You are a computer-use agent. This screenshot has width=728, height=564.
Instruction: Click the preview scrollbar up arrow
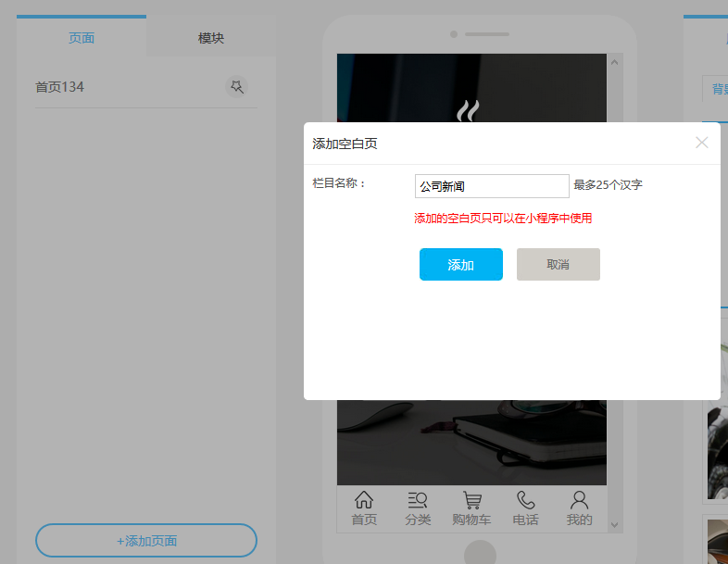point(614,62)
